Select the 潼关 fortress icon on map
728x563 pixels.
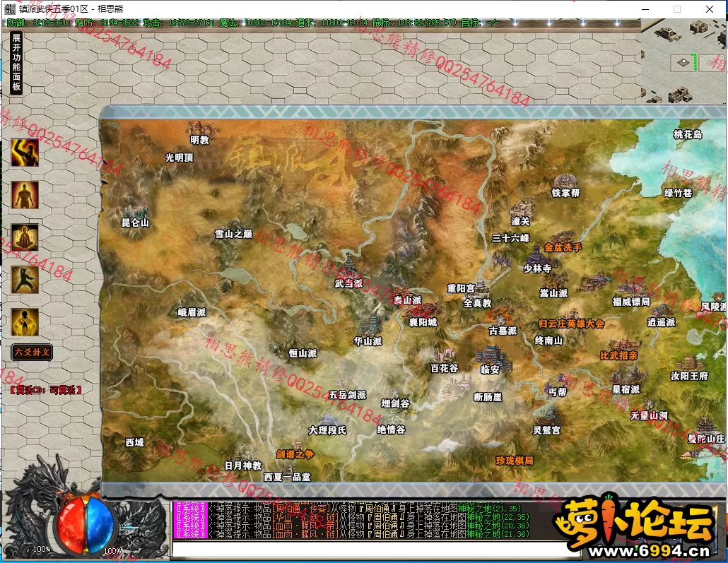coord(522,207)
